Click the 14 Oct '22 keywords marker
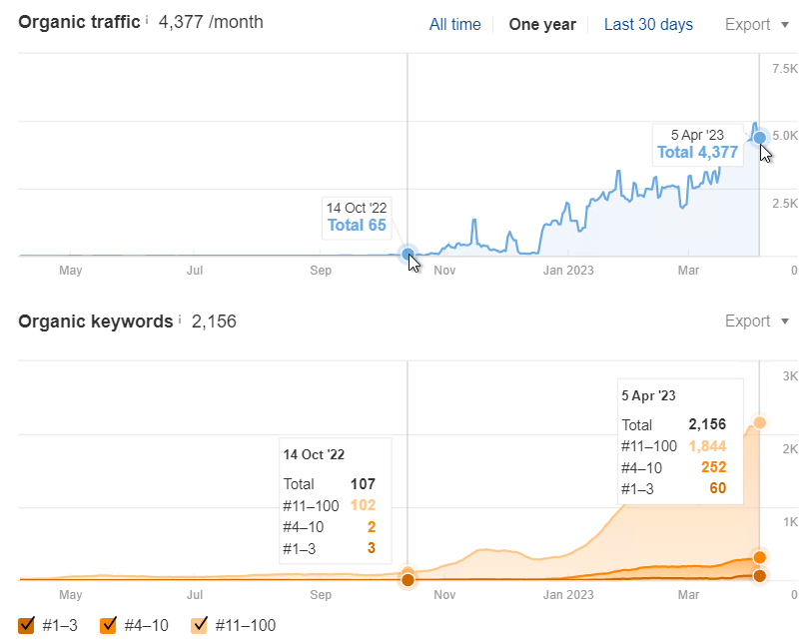The height and width of the screenshot is (644, 812). 408,579
